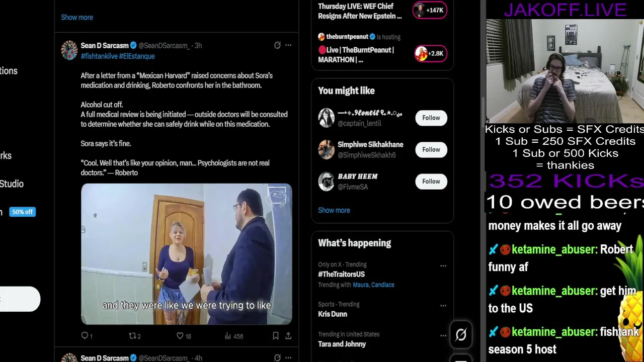Click the Studio sidebar item
Screen dimensions: 644x362
[x=12, y=184]
